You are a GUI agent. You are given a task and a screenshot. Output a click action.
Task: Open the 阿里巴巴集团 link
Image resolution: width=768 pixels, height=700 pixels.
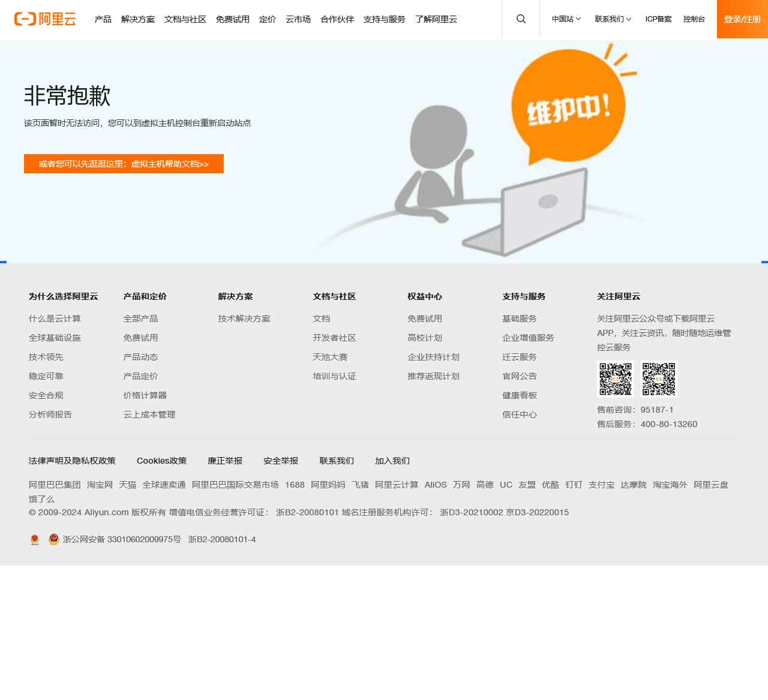[55, 485]
